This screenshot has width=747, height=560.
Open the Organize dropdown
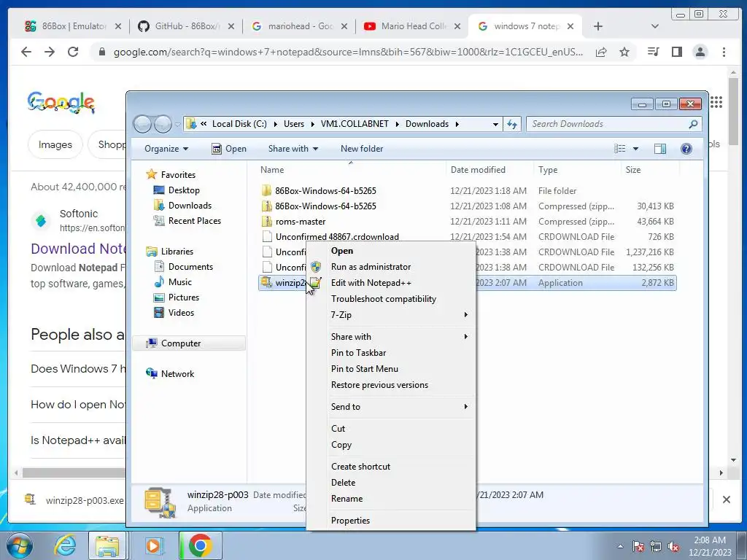[166, 149]
